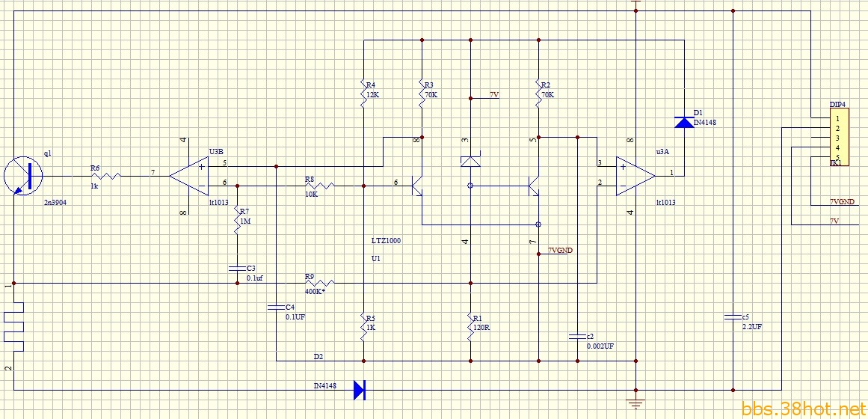Click the 400K* value text
The image size is (868, 419).
click(315, 290)
